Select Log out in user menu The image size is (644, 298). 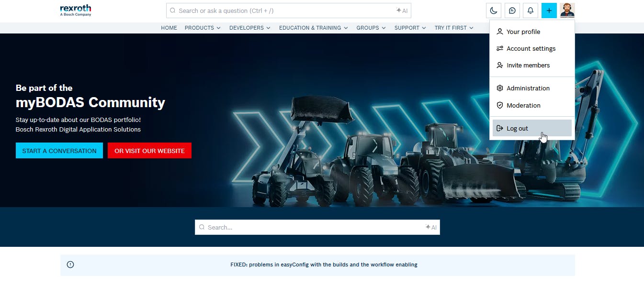pyautogui.click(x=532, y=128)
